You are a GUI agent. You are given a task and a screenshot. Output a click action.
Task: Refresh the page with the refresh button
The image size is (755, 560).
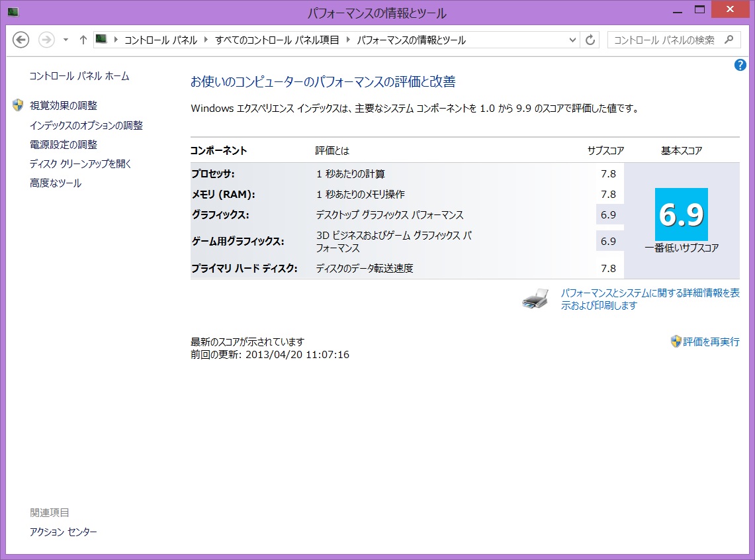click(590, 40)
